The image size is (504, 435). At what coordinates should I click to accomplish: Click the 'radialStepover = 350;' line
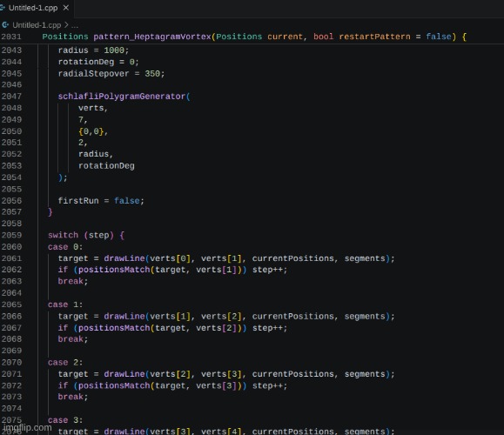click(111, 74)
